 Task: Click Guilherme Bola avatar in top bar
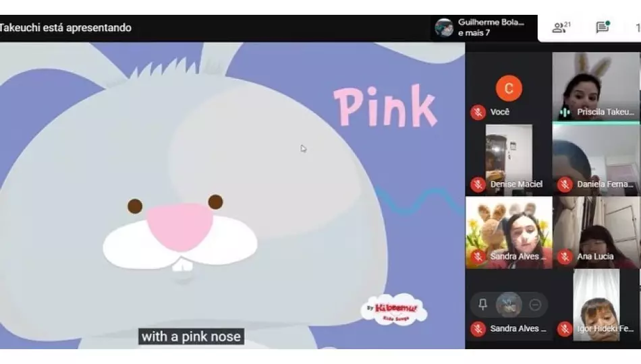tap(444, 28)
